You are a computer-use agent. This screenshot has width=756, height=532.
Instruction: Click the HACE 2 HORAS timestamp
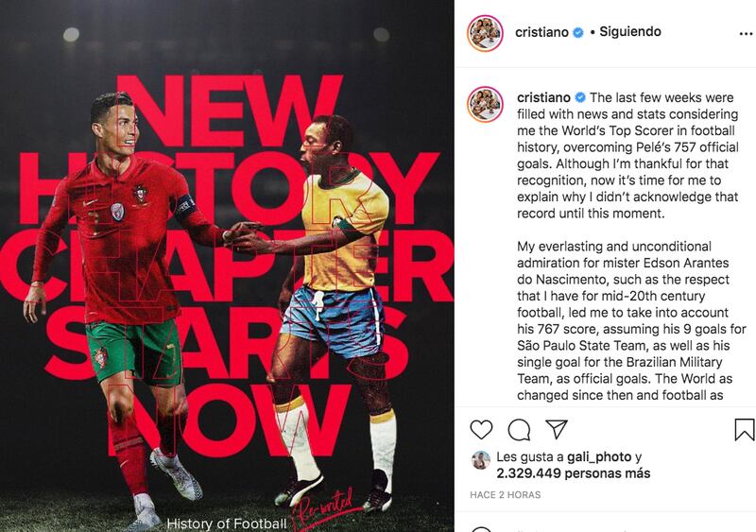click(506, 495)
